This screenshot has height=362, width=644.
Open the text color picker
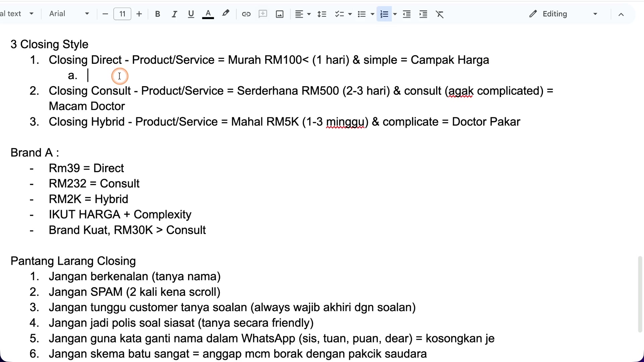(208, 14)
